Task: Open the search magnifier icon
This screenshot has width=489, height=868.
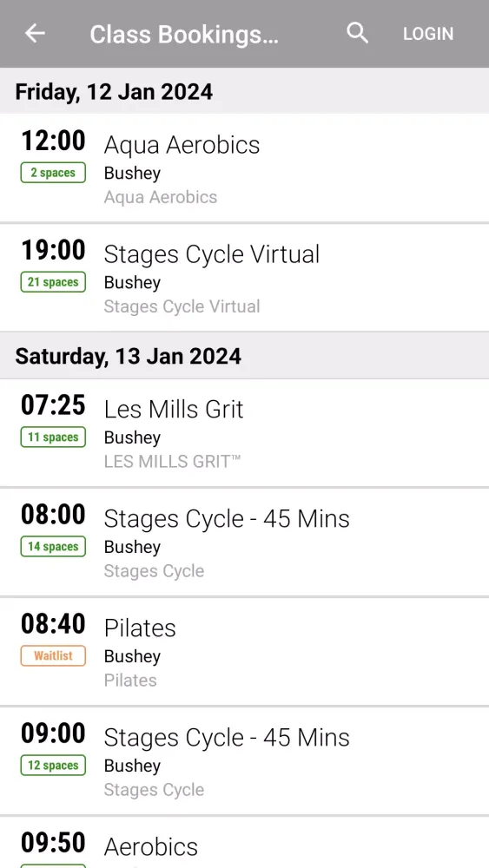Action: (357, 33)
